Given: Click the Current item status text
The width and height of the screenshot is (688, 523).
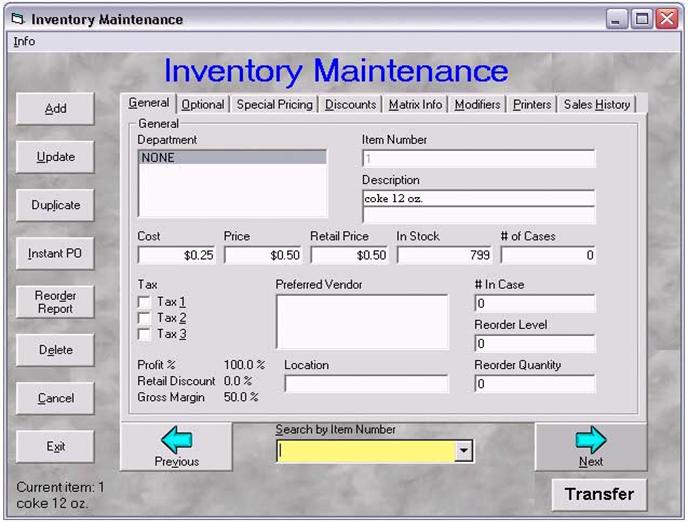Looking at the screenshot, I should (x=60, y=495).
